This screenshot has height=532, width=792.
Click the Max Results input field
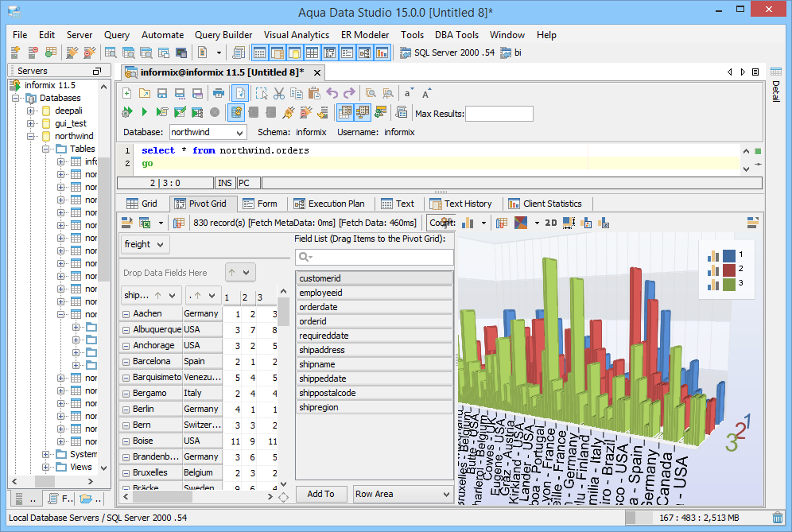[x=499, y=114]
